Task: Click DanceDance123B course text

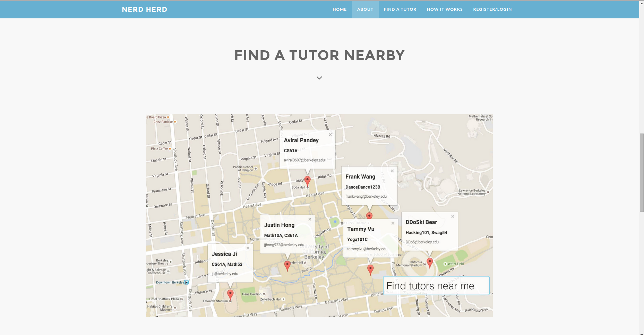Action: (x=363, y=187)
